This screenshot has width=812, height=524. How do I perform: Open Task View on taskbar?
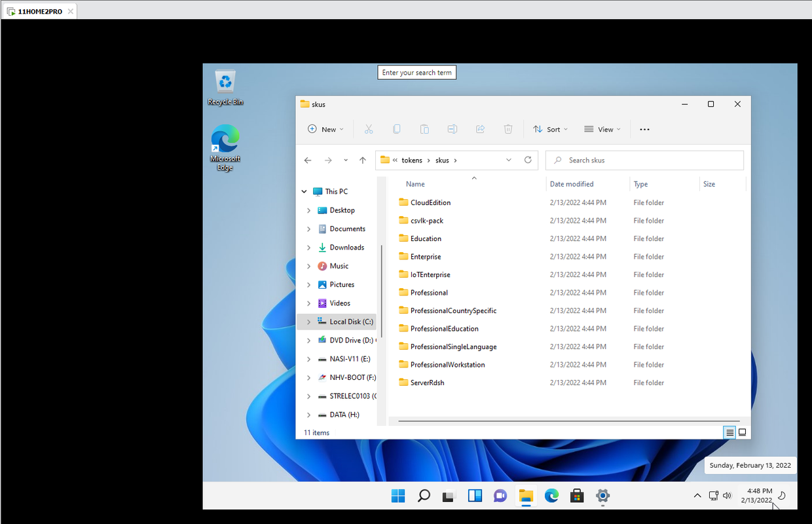click(x=449, y=496)
